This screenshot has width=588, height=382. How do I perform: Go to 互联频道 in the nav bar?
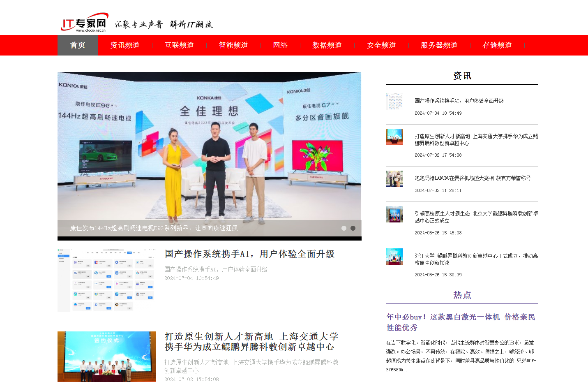tap(179, 45)
